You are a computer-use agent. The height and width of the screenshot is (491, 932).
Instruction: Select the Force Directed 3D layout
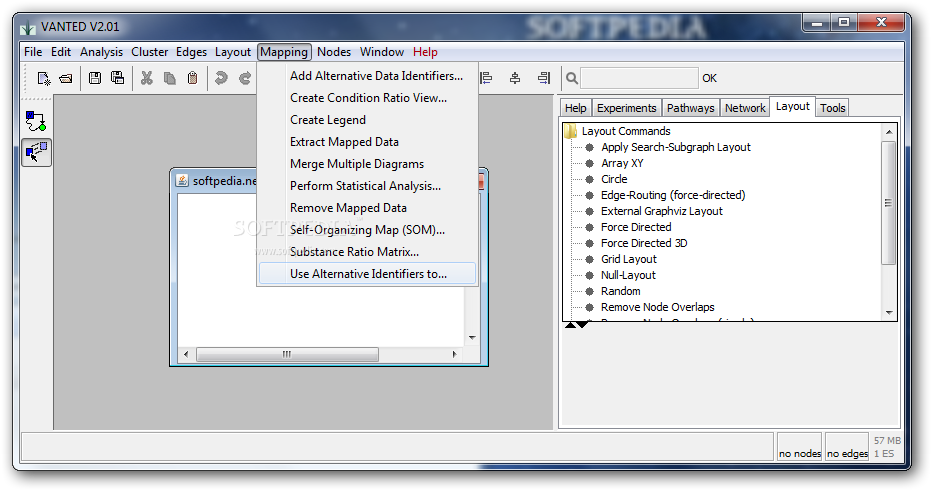click(644, 243)
